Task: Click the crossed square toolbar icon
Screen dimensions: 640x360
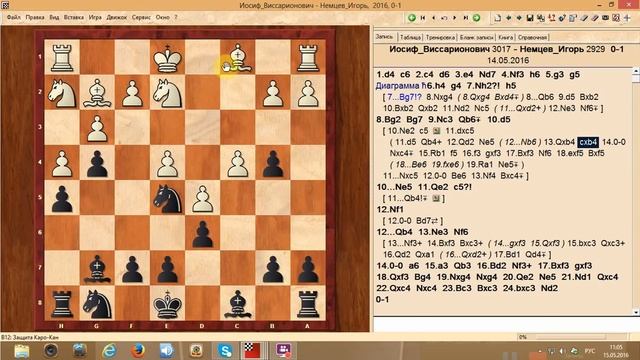Action: click(616, 18)
